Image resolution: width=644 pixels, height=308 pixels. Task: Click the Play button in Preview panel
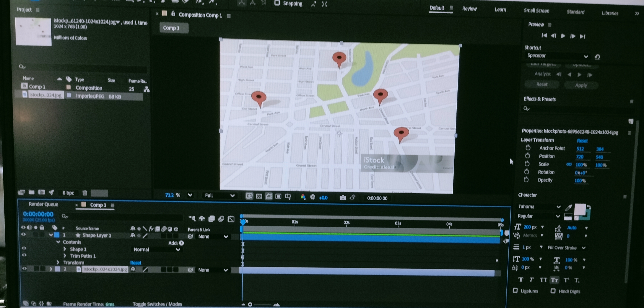point(563,36)
